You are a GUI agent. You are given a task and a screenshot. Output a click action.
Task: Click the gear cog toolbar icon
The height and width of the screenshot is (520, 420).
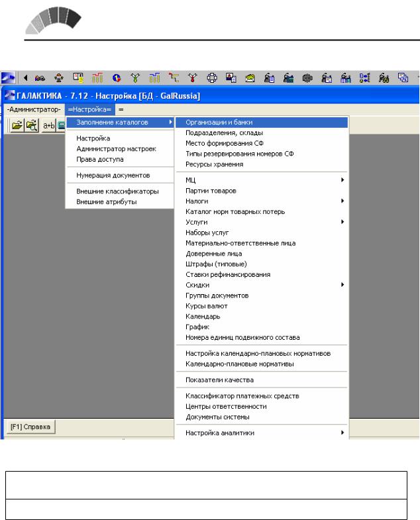[x=307, y=78]
